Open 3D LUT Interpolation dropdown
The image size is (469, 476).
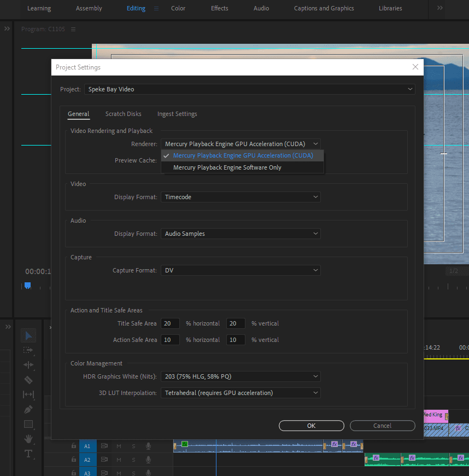tap(241, 393)
